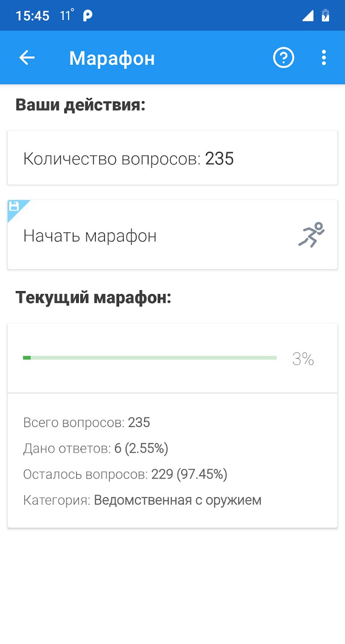Tap the Дано ответов: 6 (2.55%) line
Viewport: 345px width, 644px height.
pyautogui.click(x=96, y=448)
